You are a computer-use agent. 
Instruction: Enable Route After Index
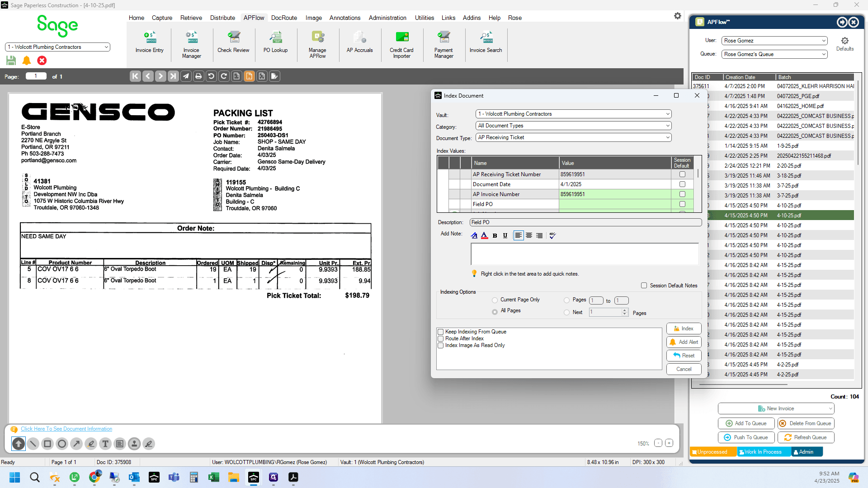[440, 338]
